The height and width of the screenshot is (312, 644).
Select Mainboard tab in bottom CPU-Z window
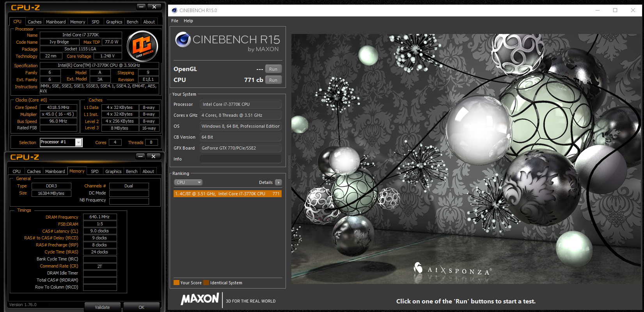(x=55, y=171)
